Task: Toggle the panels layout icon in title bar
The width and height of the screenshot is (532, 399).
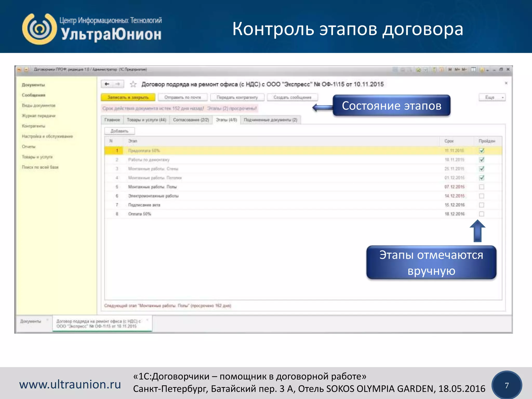Action: 474,70
